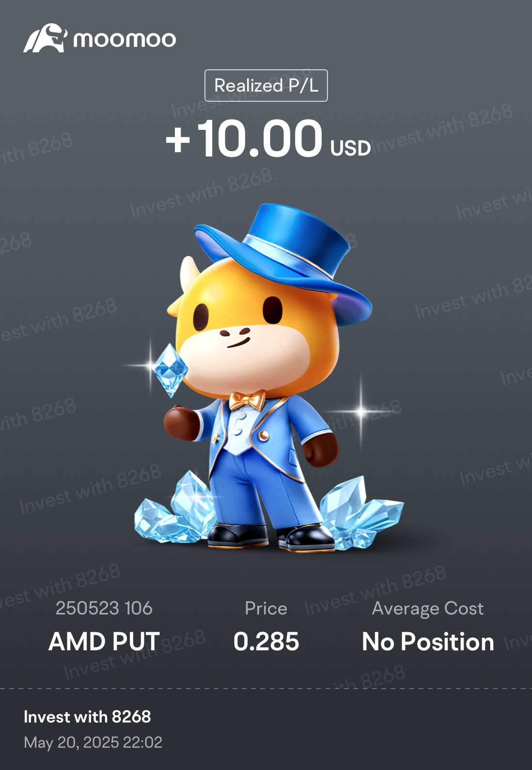
Task: Select the Realized P/L badge
Action: tap(266, 85)
